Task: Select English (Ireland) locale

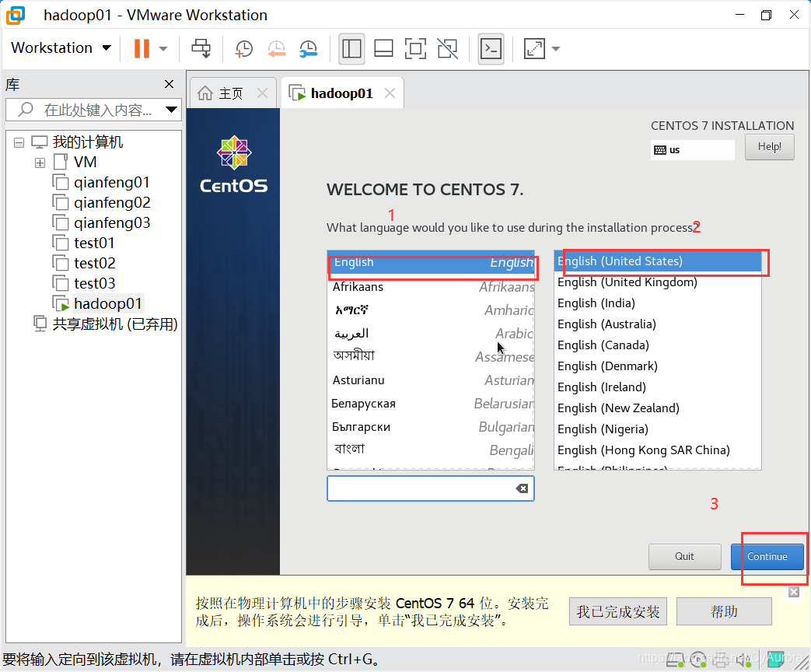Action: [657, 387]
